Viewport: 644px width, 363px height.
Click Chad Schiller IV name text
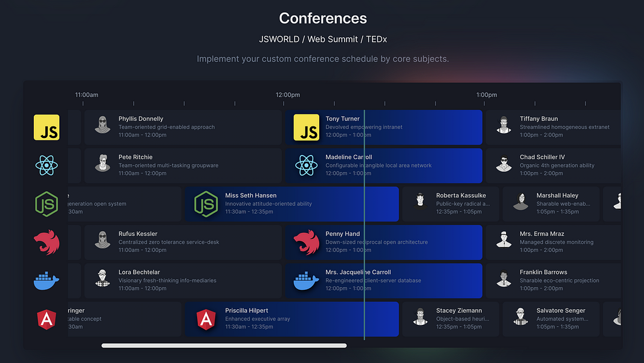point(542,157)
